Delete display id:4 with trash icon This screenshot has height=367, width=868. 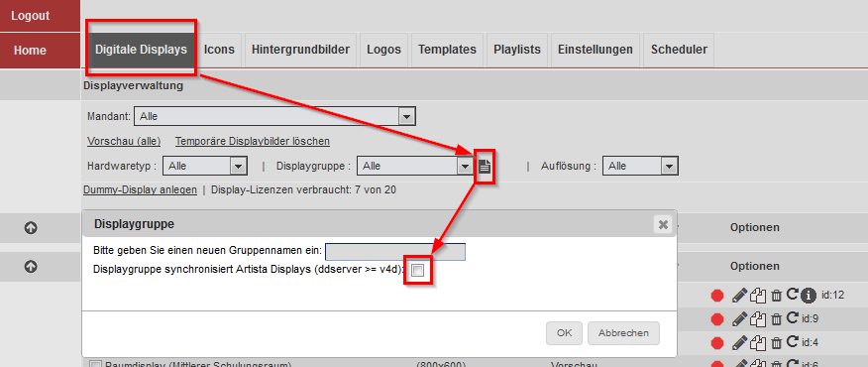click(x=777, y=343)
